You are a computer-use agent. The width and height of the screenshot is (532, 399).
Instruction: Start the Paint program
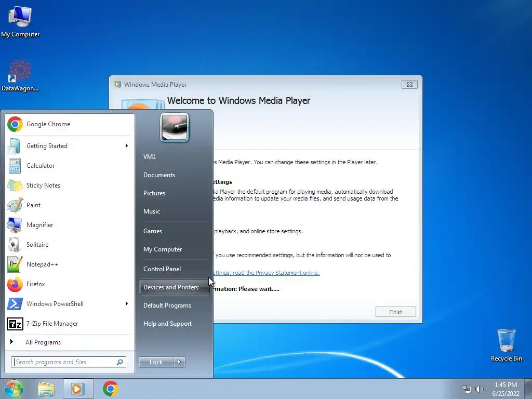[70, 205]
